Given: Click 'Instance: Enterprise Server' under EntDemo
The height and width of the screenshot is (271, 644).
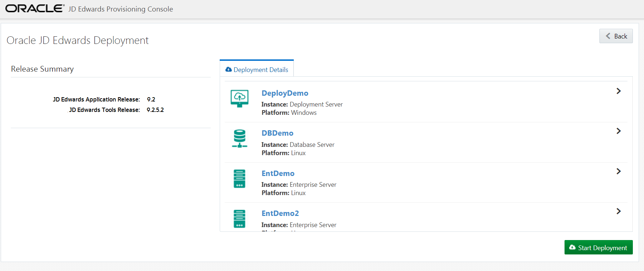Looking at the screenshot, I should tap(299, 185).
